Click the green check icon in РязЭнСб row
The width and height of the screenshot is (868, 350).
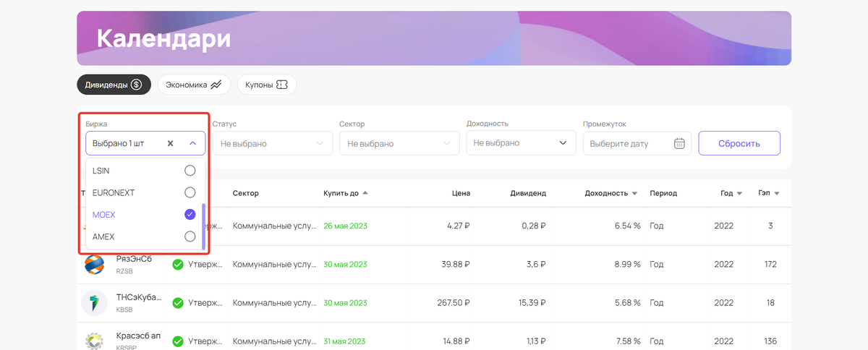pyautogui.click(x=177, y=265)
